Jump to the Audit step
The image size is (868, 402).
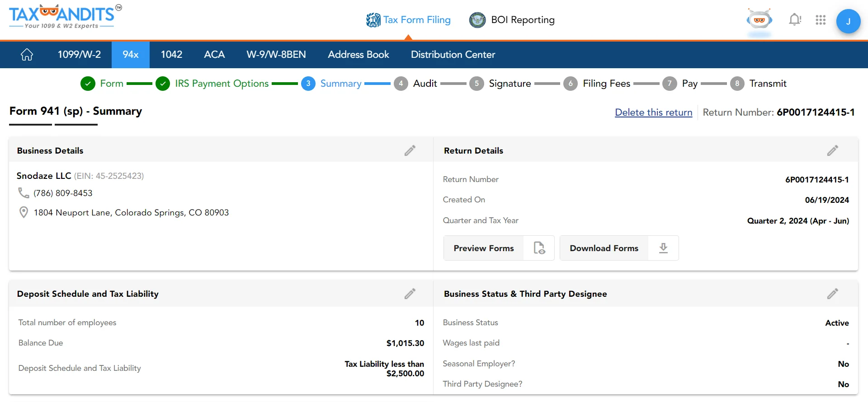425,84
